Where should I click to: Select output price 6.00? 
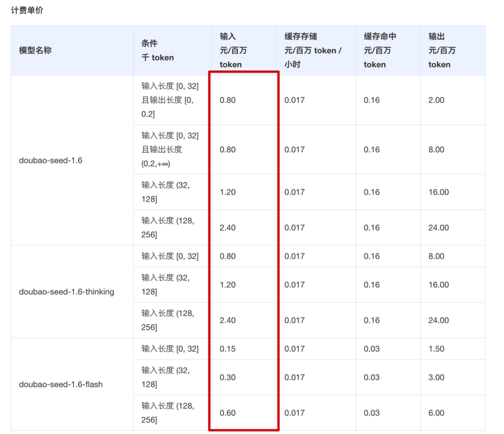click(436, 413)
